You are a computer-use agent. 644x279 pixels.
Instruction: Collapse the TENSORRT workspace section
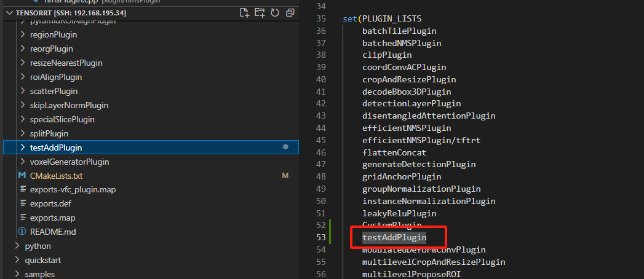[x=10, y=13]
